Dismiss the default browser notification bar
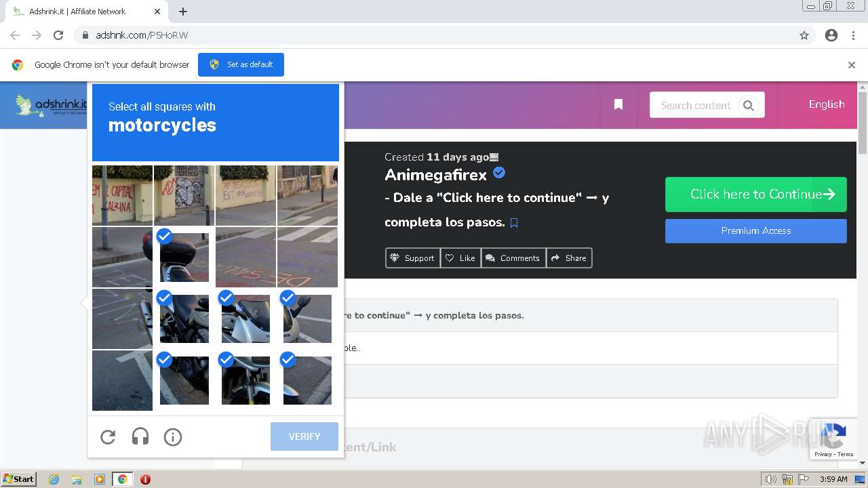868x488 pixels. pos(852,65)
